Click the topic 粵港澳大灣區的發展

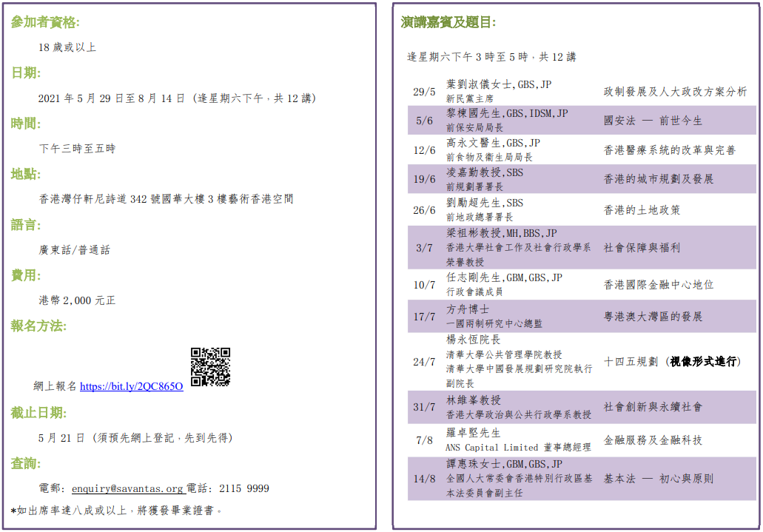(x=653, y=317)
